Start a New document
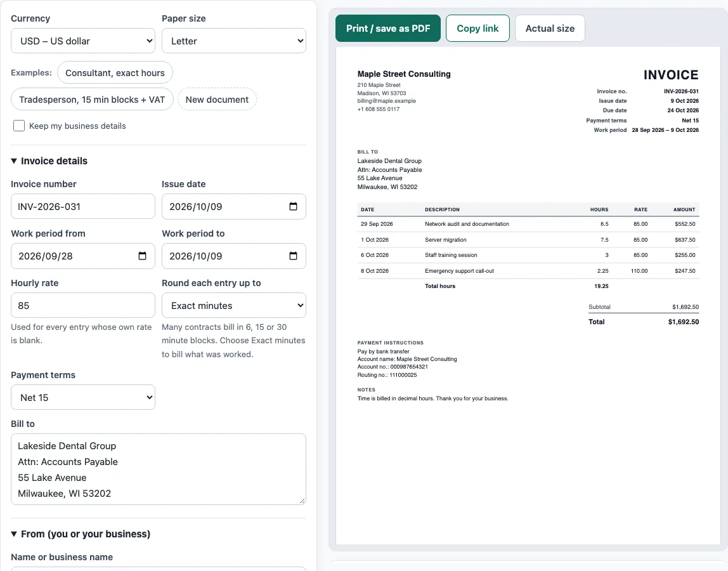728x571 pixels. click(217, 100)
